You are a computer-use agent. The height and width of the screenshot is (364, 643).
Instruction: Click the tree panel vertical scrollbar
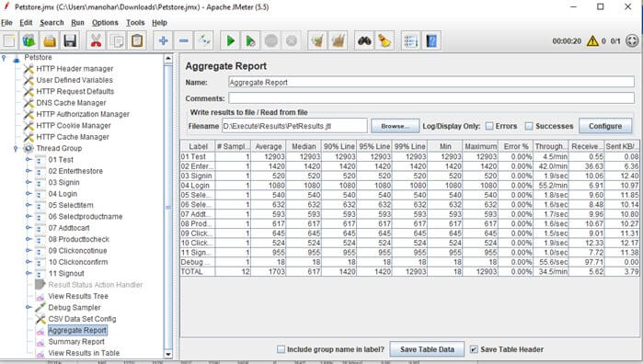point(168,207)
